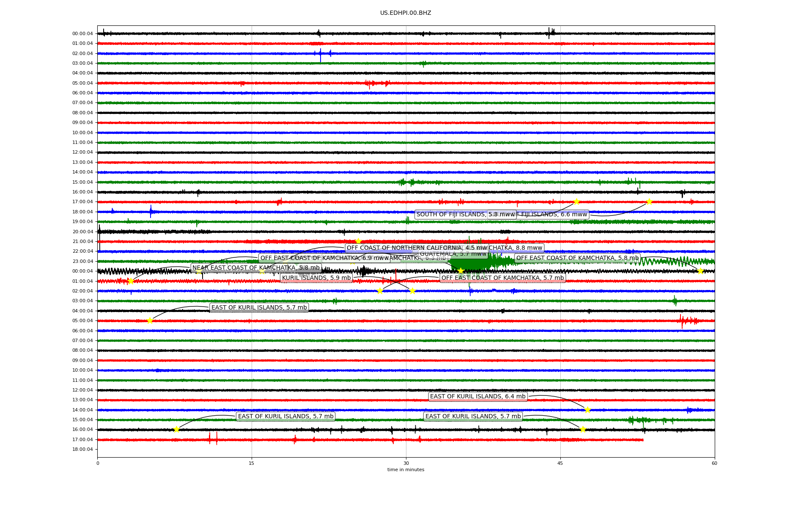Viewport: 812px width, 508px height.
Task: Select OFF COAST OF NORTHERN CALIFORNIA, 4.5 mw label
Action: [x=417, y=248]
